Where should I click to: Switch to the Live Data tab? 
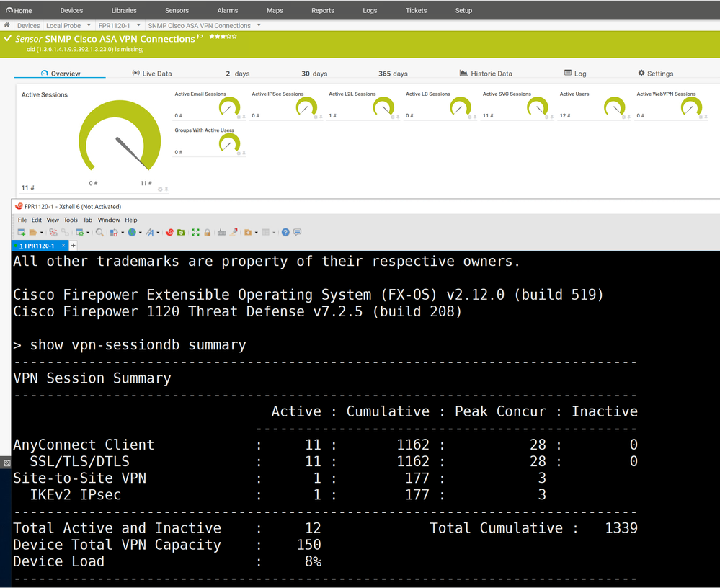(x=152, y=73)
